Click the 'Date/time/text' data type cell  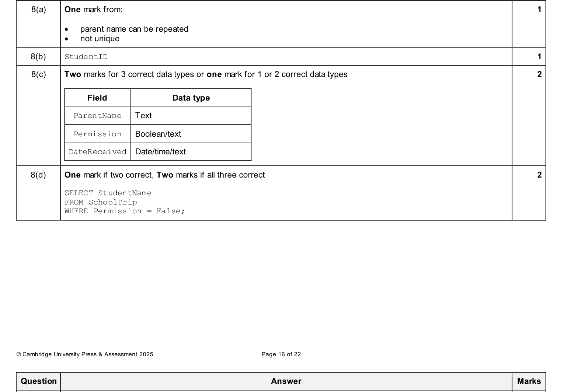click(191, 152)
